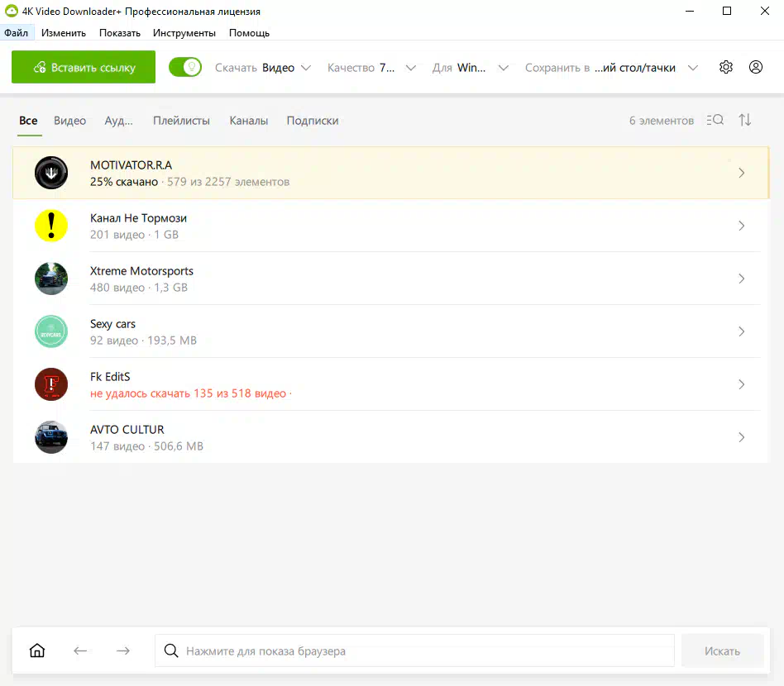The image size is (784, 686).
Task: Click the 6 элементов counter text
Action: (662, 121)
